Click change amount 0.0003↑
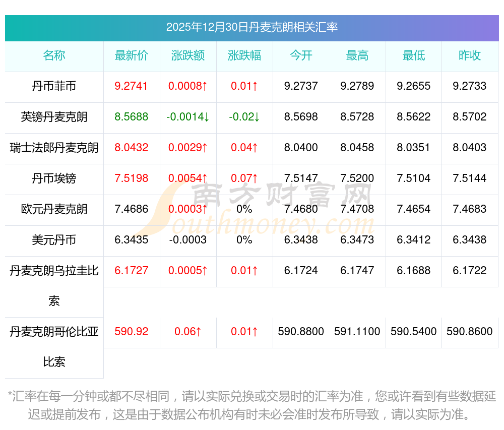504x430 pixels. pos(188,209)
